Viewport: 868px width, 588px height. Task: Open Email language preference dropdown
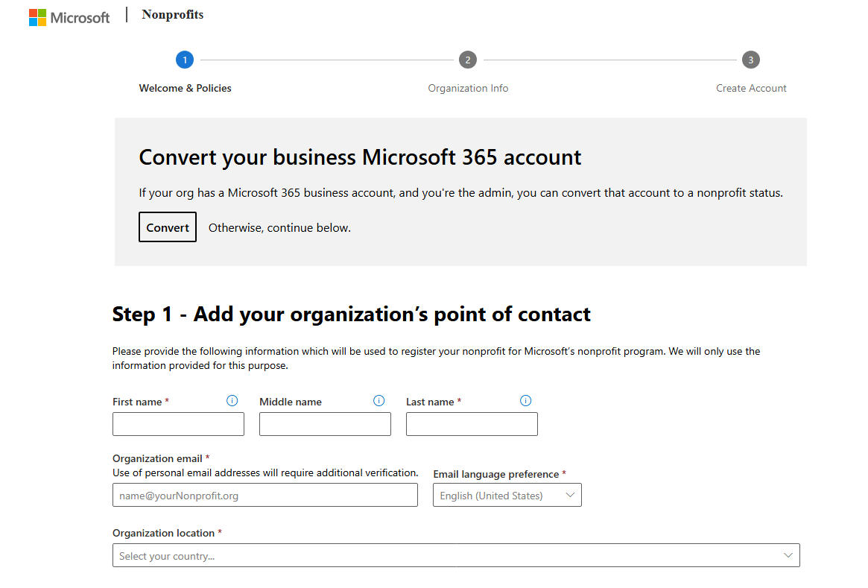coord(507,495)
